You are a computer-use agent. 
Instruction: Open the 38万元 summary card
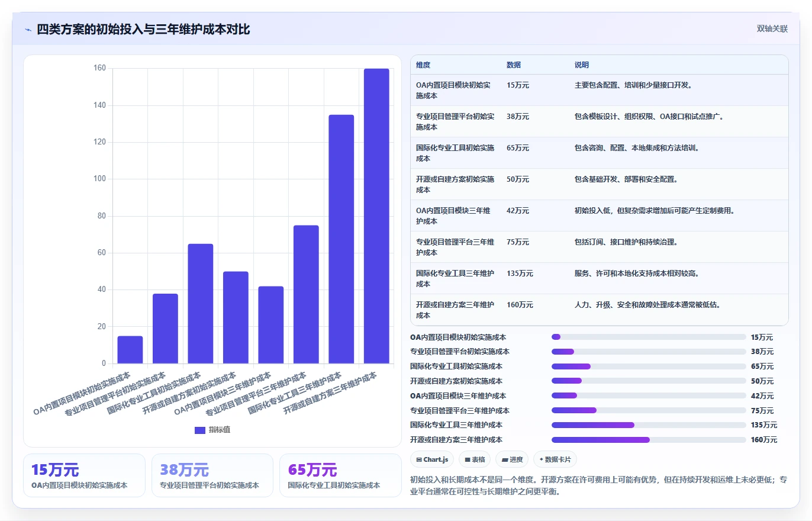pos(212,475)
